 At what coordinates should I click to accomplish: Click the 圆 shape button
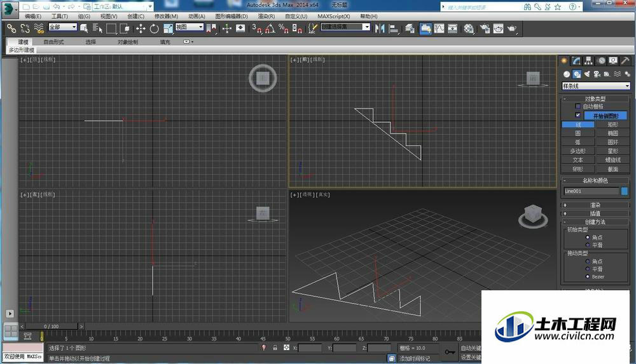point(578,133)
